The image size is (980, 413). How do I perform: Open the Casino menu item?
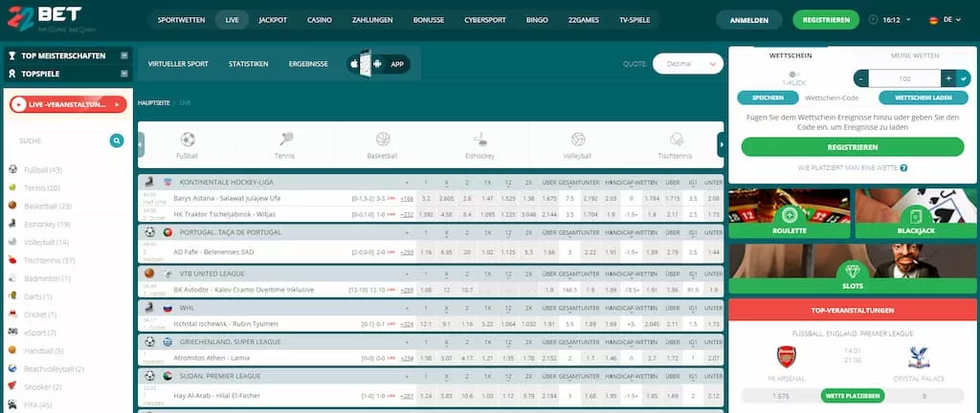pyautogui.click(x=320, y=20)
